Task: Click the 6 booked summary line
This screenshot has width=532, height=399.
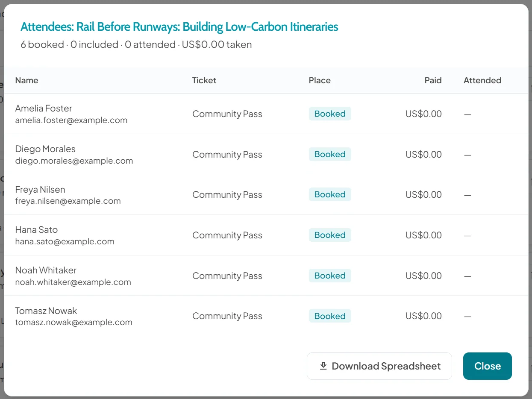Action: pyautogui.click(x=136, y=44)
